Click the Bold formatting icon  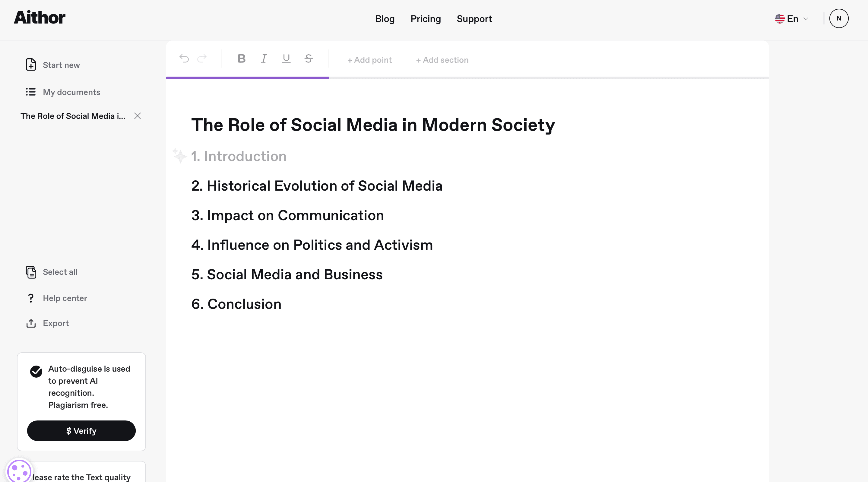click(x=242, y=58)
